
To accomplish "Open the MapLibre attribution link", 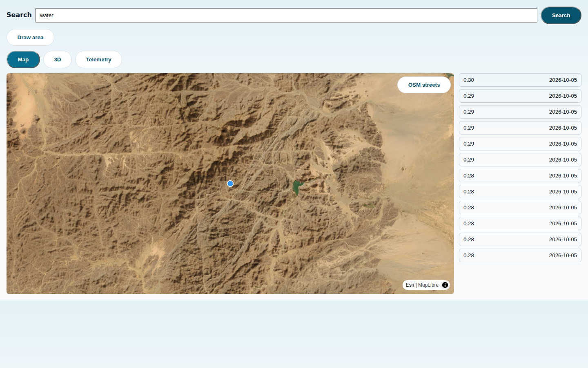I will coord(428,285).
